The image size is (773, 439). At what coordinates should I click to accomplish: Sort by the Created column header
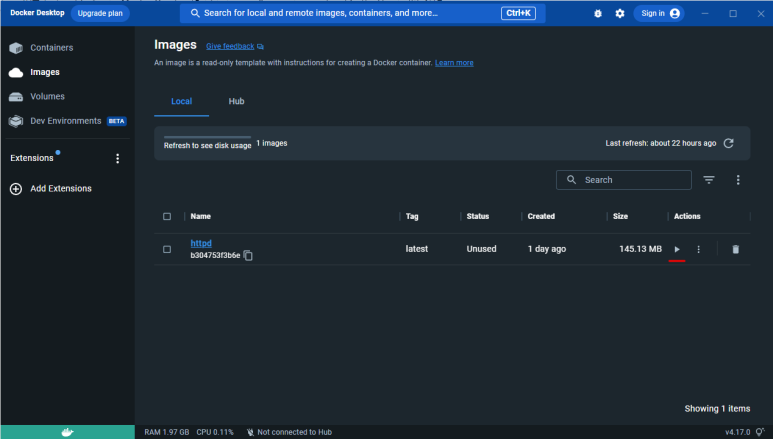(x=541, y=217)
